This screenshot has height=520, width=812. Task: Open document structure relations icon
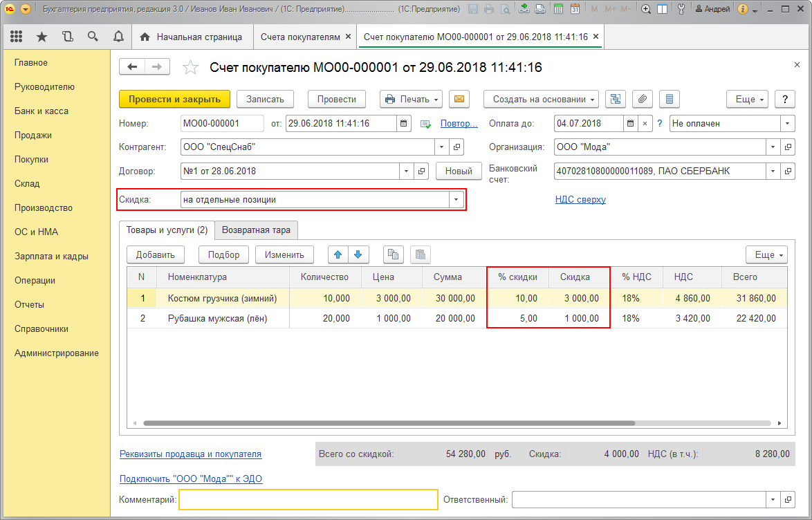pos(615,99)
